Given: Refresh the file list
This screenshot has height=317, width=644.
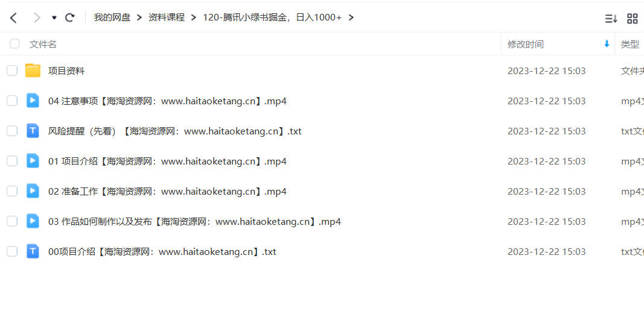Looking at the screenshot, I should pos(70,17).
